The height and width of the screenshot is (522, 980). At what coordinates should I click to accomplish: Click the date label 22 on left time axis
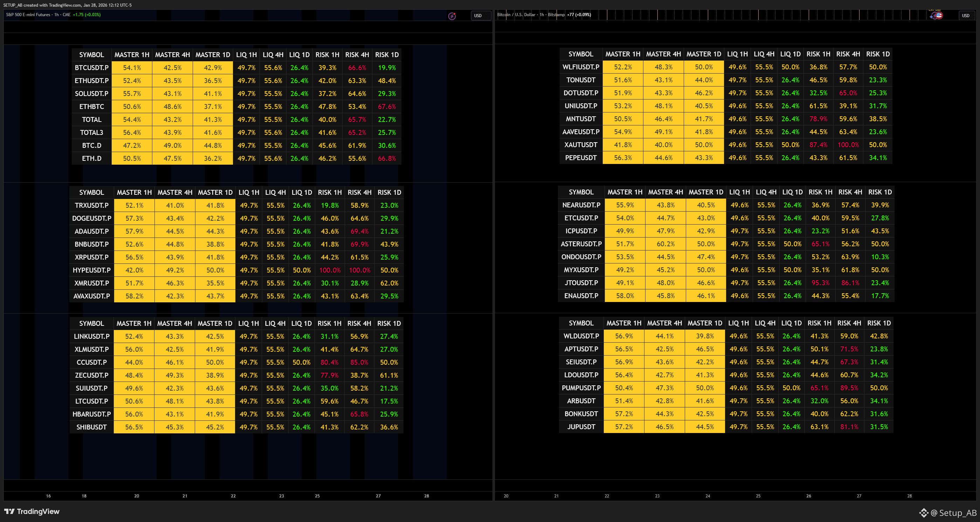(x=233, y=496)
